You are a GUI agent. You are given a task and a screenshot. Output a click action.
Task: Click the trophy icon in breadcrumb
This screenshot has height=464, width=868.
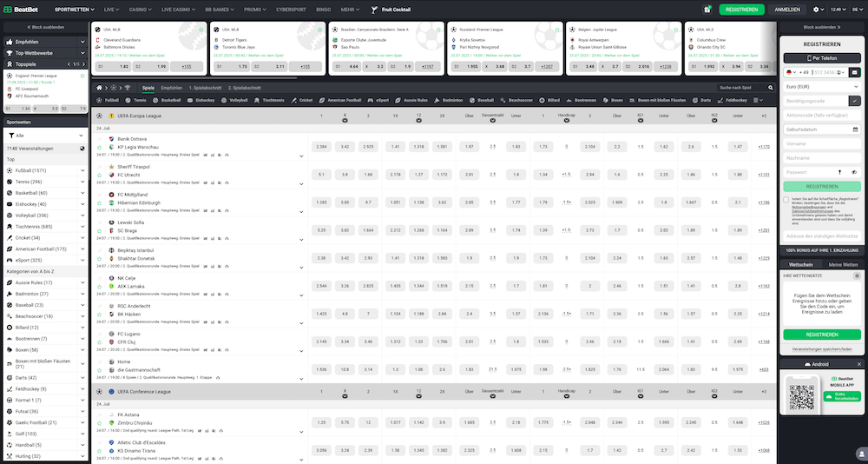127,88
